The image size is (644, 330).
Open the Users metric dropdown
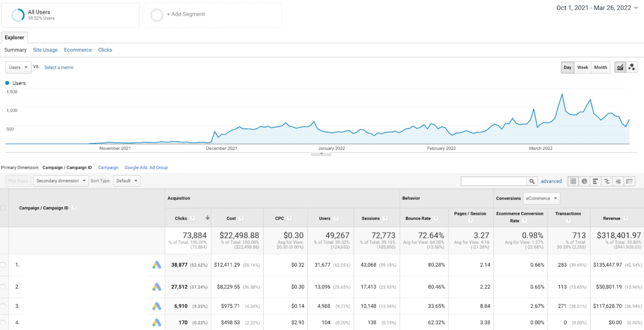click(x=18, y=67)
